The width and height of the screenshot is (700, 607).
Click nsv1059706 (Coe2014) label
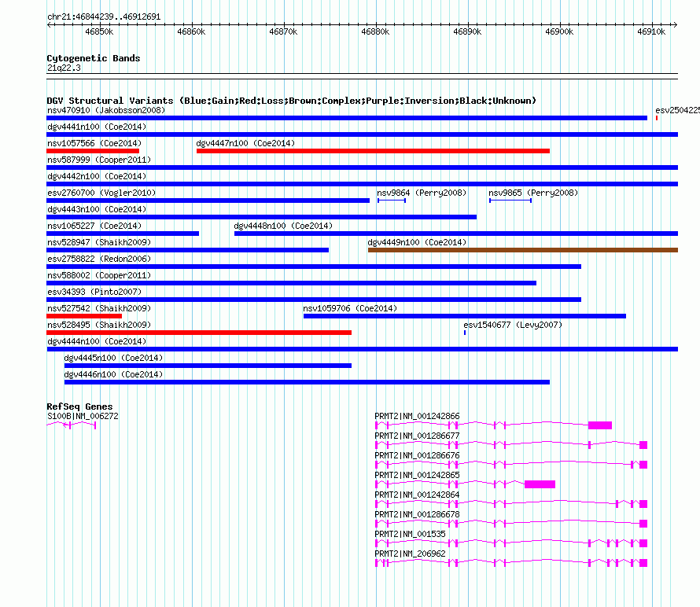point(350,308)
